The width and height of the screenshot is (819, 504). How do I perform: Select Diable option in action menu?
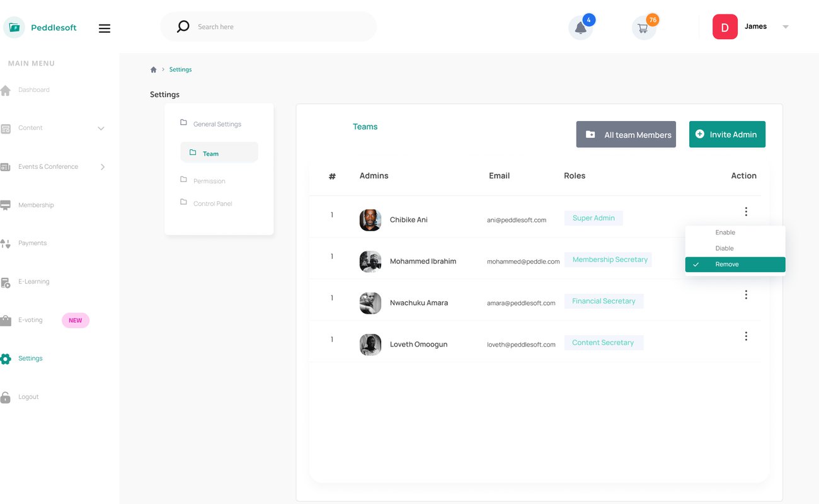(x=724, y=248)
